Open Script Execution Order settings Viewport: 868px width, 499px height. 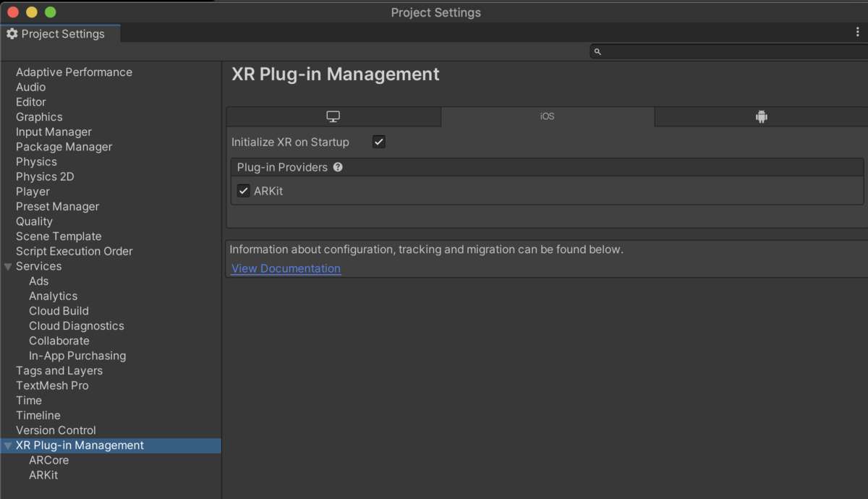point(75,251)
